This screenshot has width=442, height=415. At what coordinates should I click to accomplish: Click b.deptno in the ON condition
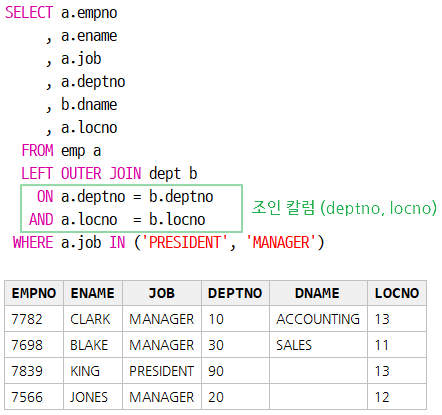tap(181, 197)
